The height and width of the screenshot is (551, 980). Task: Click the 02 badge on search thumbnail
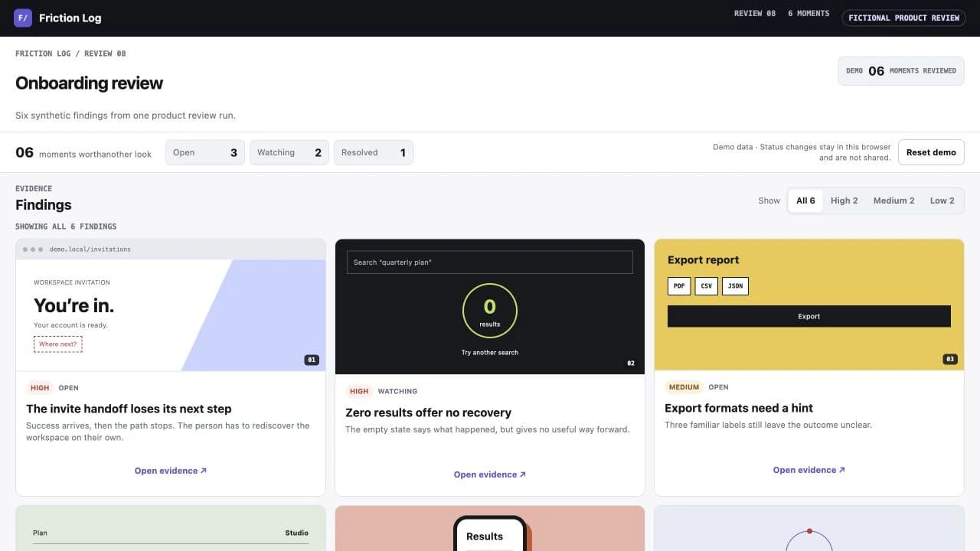click(x=631, y=363)
